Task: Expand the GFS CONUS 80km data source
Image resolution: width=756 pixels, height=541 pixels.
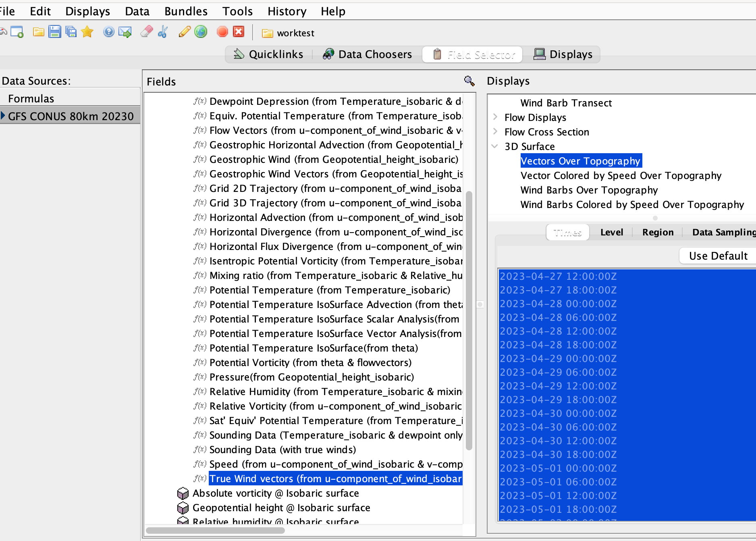Action: point(3,116)
